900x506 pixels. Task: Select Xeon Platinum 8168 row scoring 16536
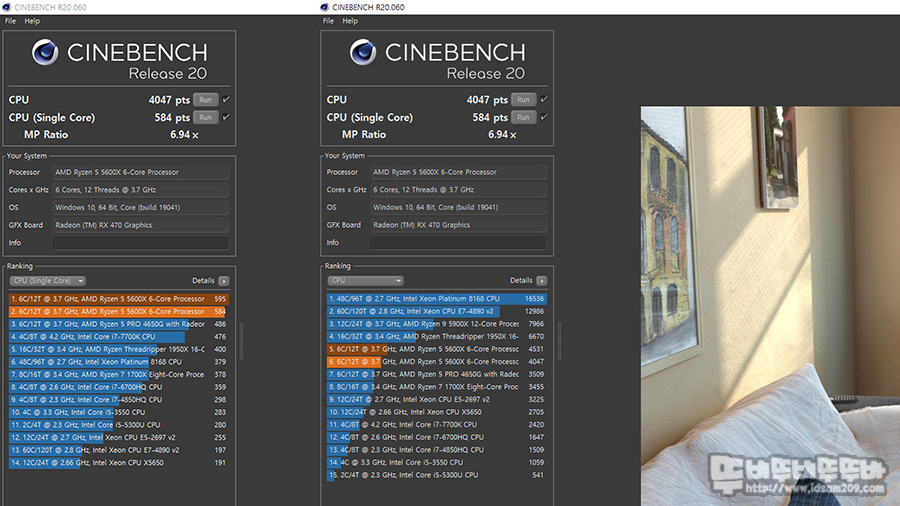436,299
